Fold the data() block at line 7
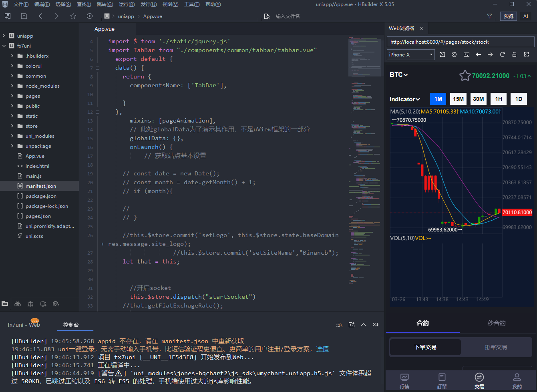 97,68
